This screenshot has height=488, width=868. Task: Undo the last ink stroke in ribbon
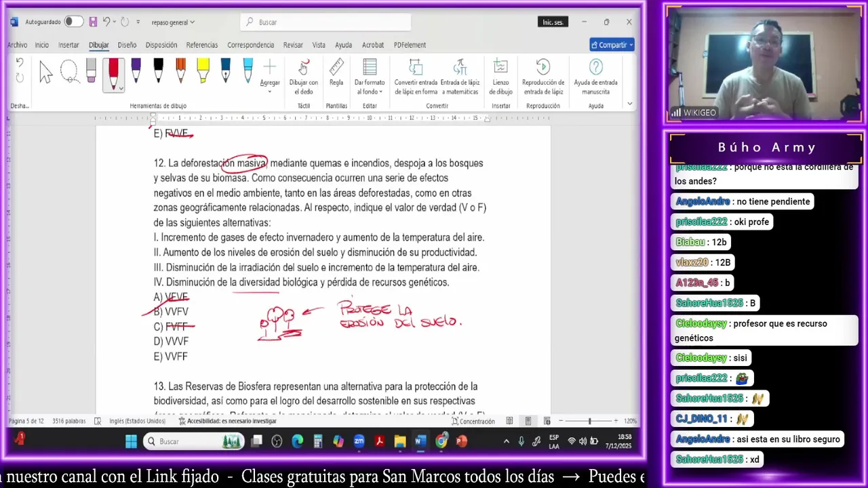click(x=19, y=63)
